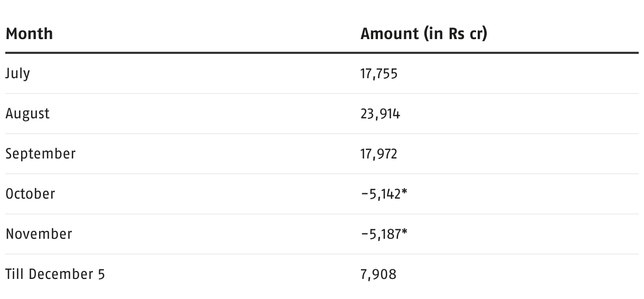Screen dimensions: 644x299
Task: Click the thick divider line under the headers
Action: tap(322, 53)
